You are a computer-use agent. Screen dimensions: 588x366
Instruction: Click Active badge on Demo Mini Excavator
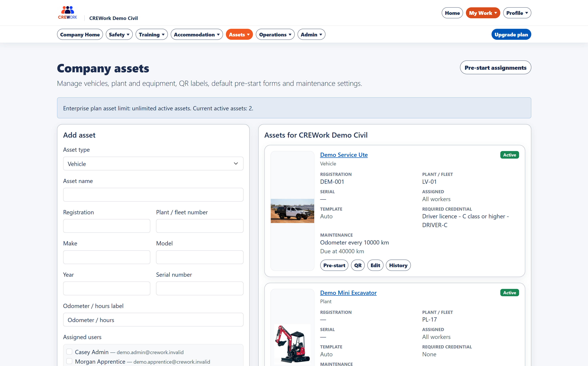pyautogui.click(x=510, y=293)
